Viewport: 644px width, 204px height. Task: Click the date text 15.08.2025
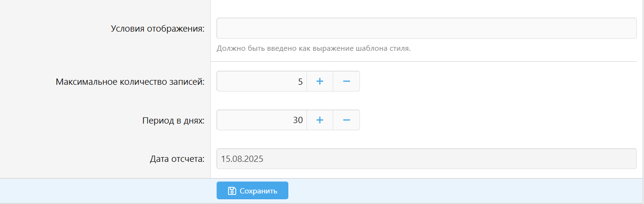(242, 159)
